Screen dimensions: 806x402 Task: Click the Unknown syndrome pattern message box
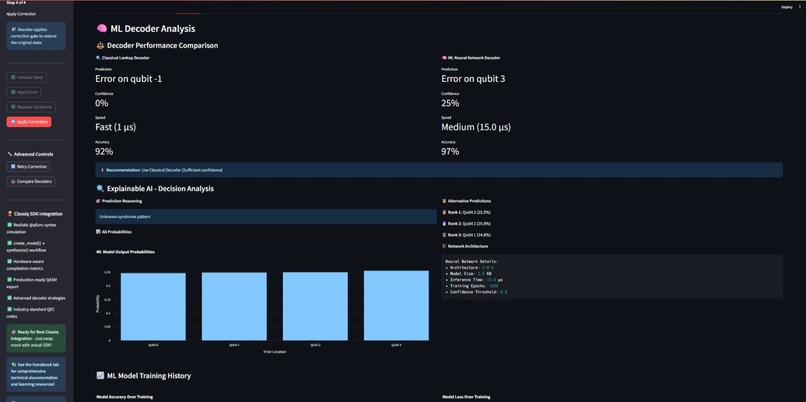[266, 216]
